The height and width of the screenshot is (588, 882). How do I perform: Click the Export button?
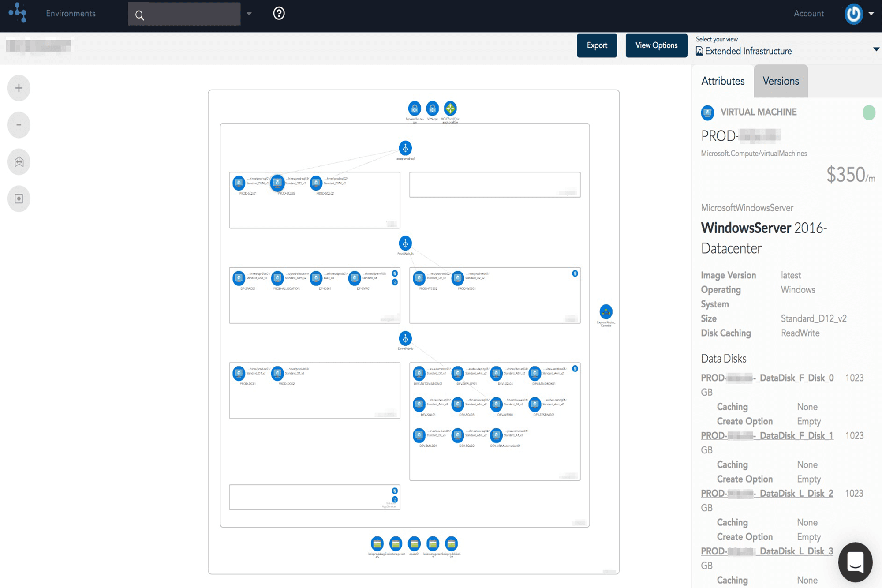click(x=597, y=45)
